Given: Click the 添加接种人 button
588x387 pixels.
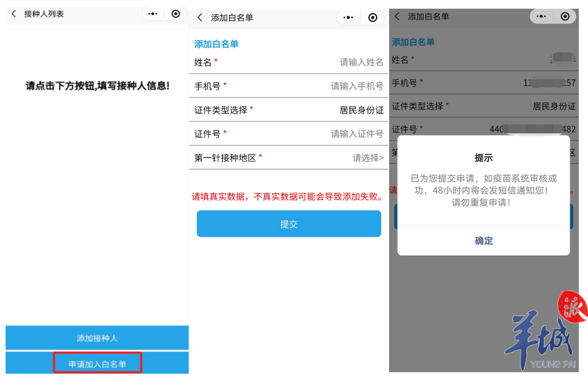Looking at the screenshot, I should click(97, 338).
